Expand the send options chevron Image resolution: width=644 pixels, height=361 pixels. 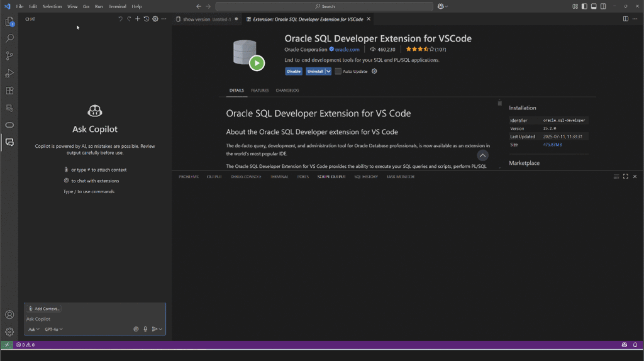coord(160,329)
